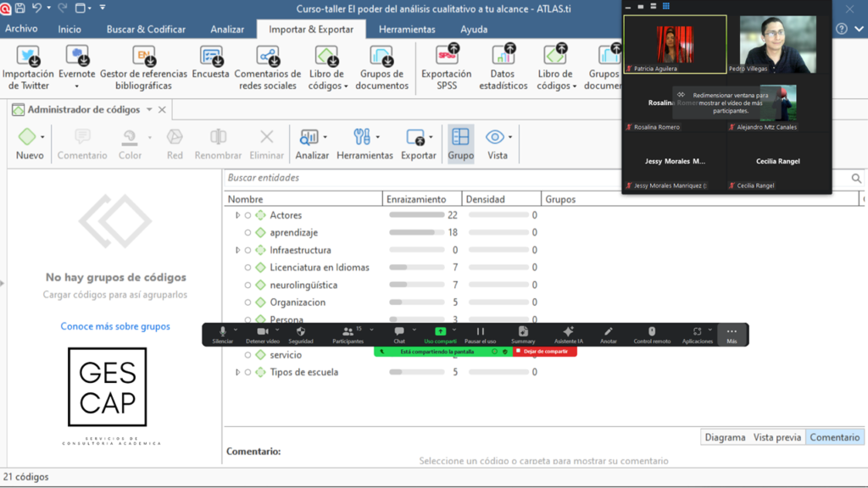868x488 pixels.
Task: Click the Renombrar tool
Action: (218, 144)
